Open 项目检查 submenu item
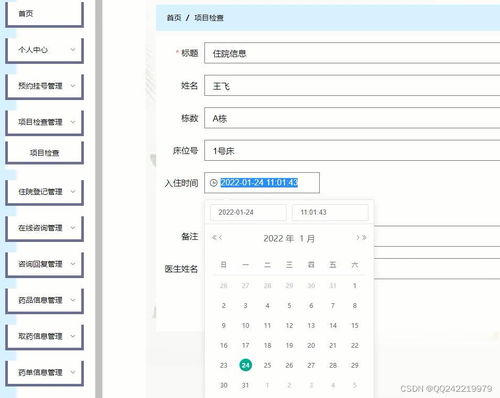This screenshot has height=398, width=500. click(44, 153)
